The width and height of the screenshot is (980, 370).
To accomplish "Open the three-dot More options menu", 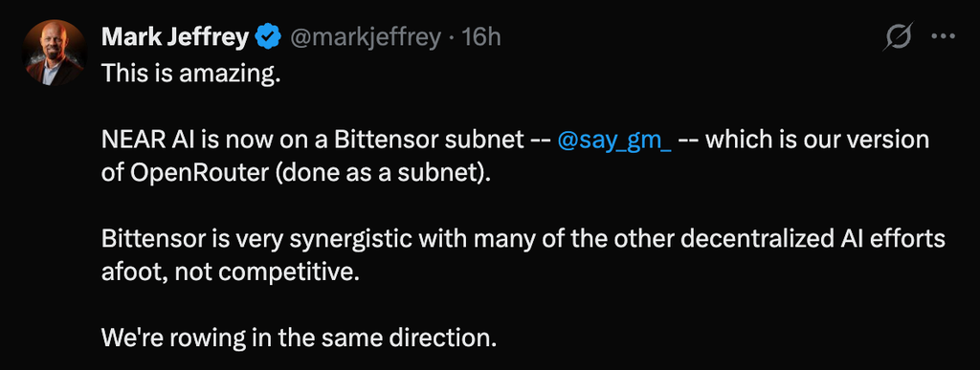I will (x=943, y=37).
